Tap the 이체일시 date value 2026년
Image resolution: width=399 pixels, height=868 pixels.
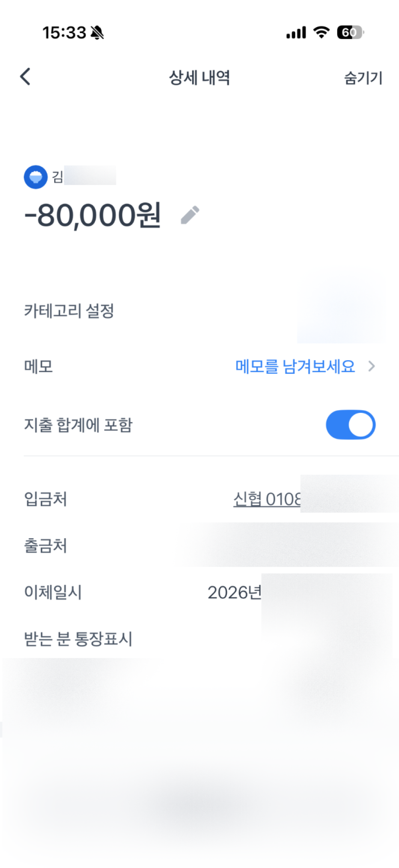[234, 592]
